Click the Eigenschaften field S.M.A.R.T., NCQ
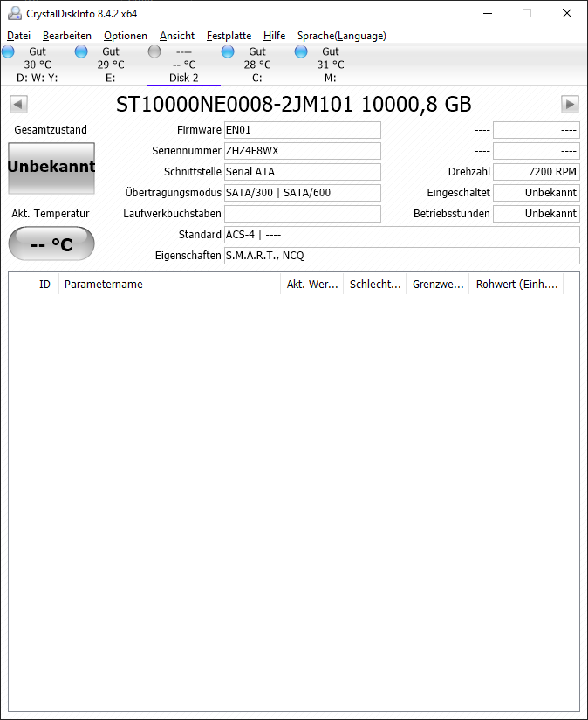 coord(402,256)
